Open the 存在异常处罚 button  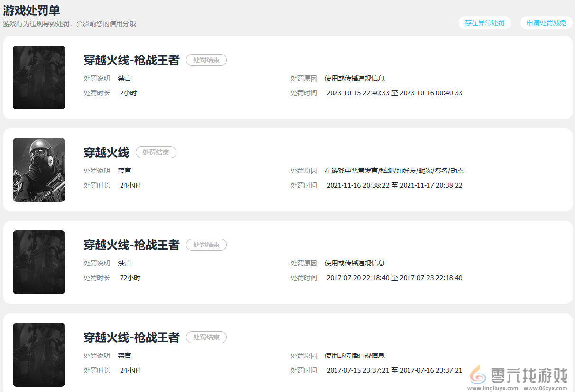(484, 22)
